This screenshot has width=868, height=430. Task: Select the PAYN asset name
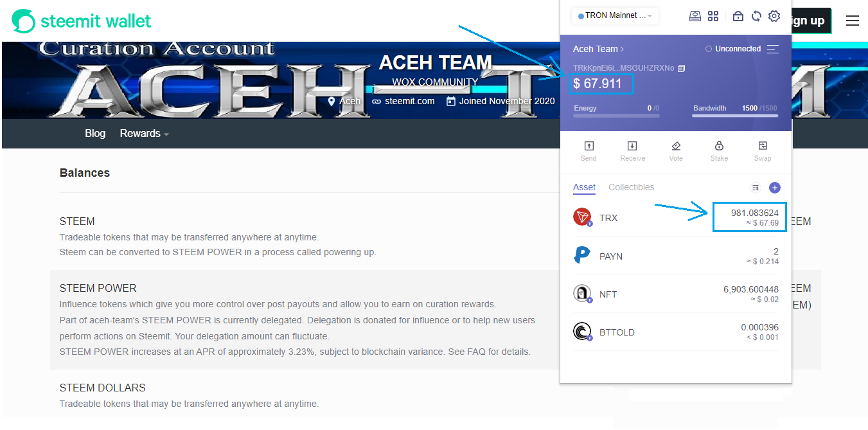[x=611, y=256]
